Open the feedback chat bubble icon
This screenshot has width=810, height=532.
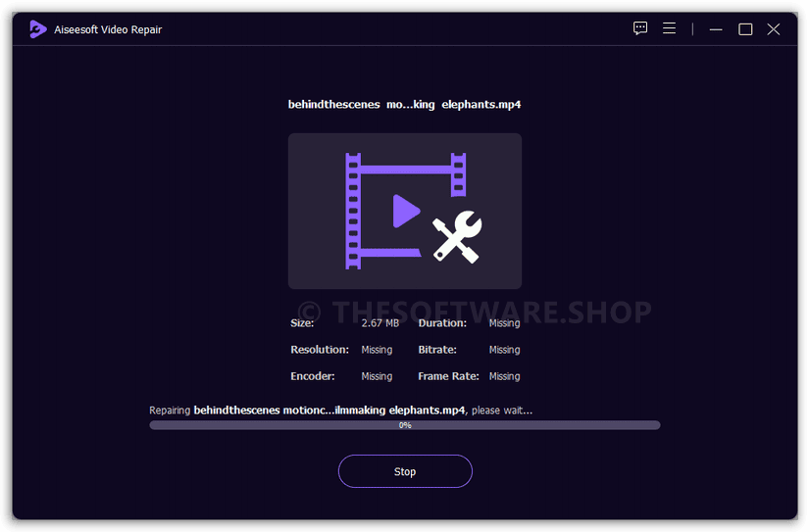click(x=640, y=28)
